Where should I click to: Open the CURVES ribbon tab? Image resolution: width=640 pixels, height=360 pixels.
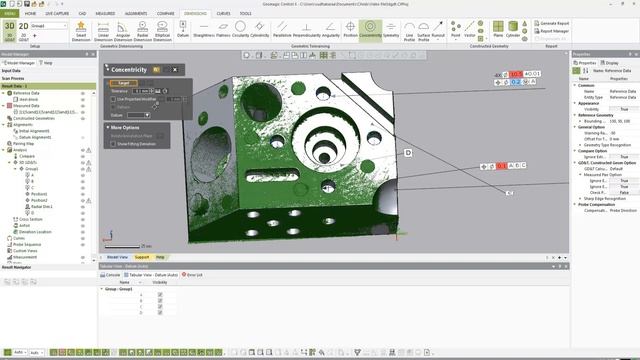coord(223,13)
